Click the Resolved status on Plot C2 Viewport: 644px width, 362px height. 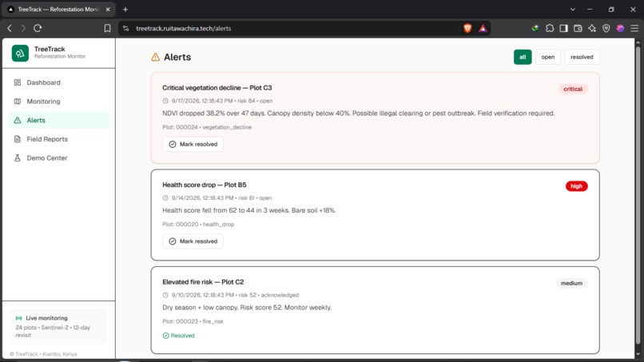(179, 336)
